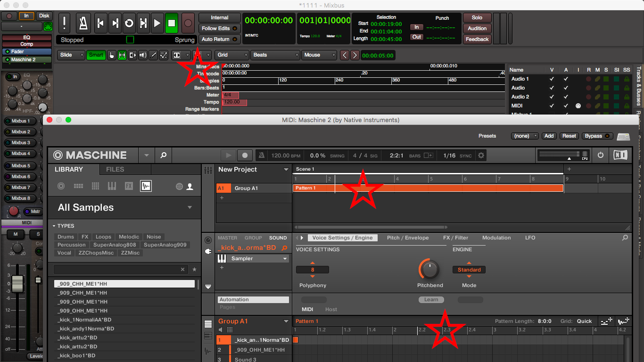Image resolution: width=644 pixels, height=362 pixels.
Task: Open the Maschine browser search magnifier
Action: pyautogui.click(x=163, y=155)
